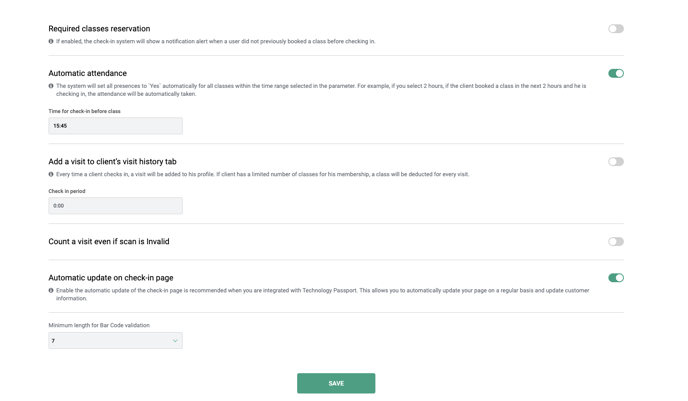The width and height of the screenshot is (688, 401).
Task: Click the Time for check-in before class field
Action: (115, 125)
